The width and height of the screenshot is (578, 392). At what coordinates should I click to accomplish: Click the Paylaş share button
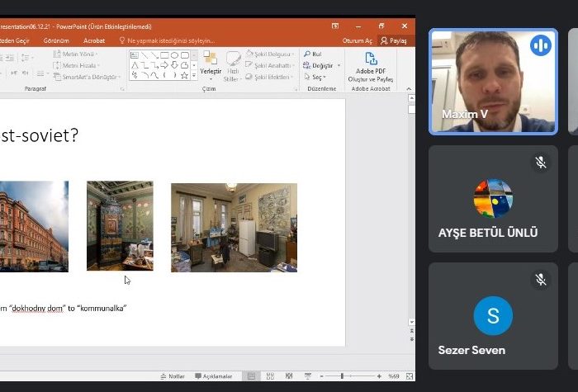pos(393,40)
